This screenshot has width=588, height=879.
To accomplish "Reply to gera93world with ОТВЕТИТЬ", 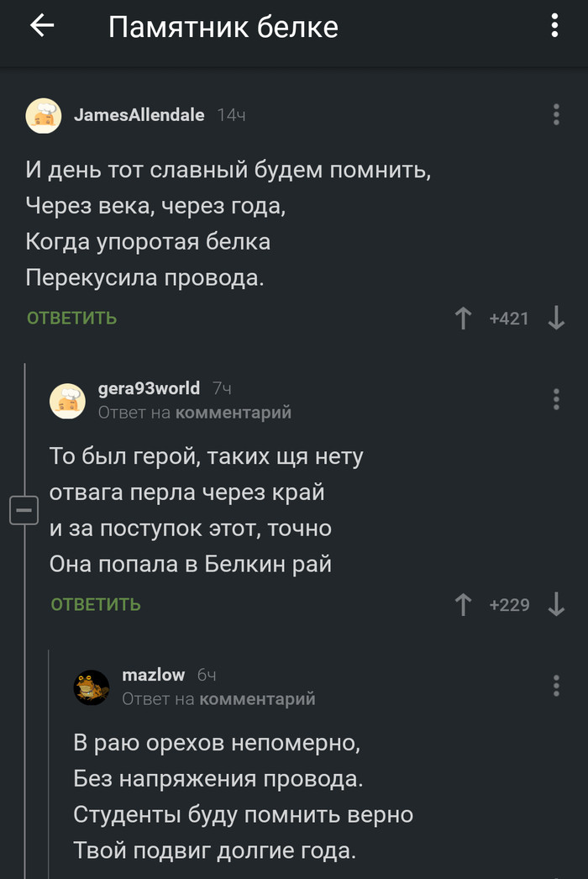I will click(x=95, y=604).
